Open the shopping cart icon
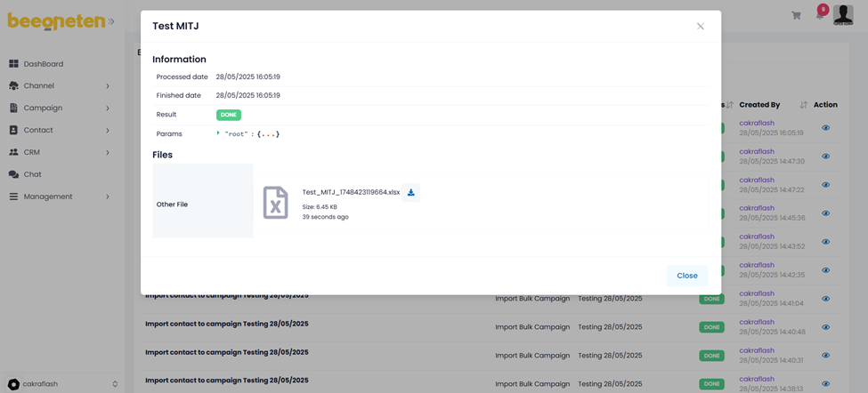This screenshot has width=868, height=393. pos(796,15)
